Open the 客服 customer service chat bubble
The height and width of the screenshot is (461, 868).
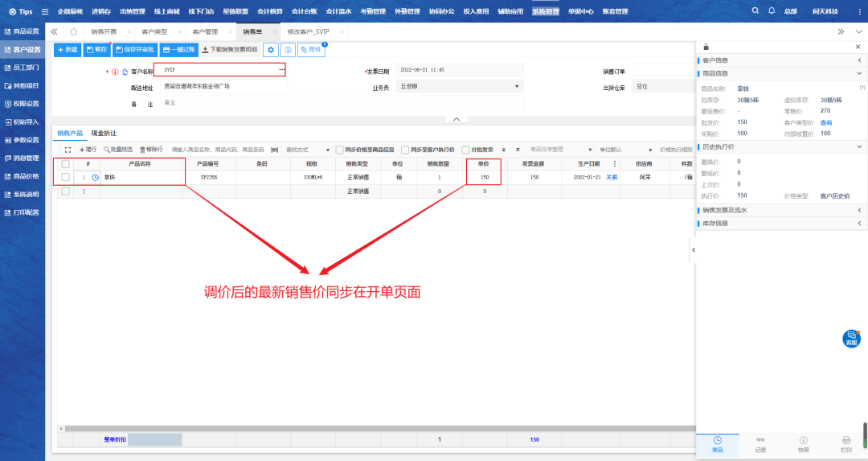point(851,338)
